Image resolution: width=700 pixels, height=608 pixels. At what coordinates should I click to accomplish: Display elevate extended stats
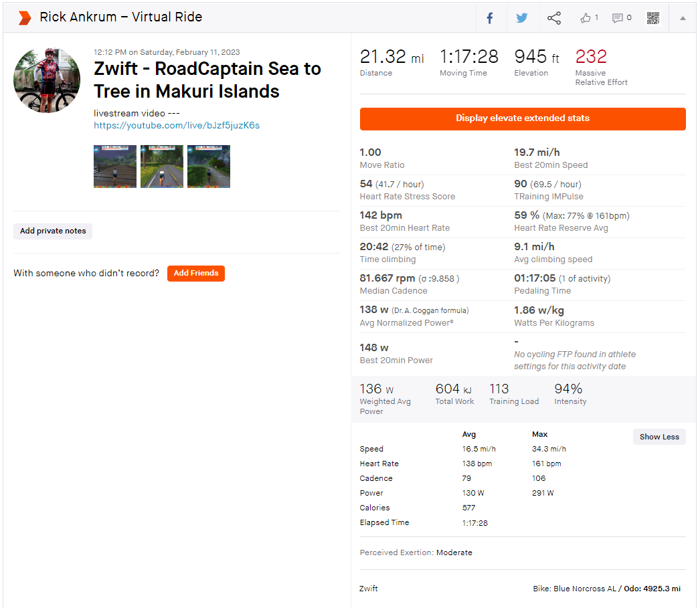click(523, 118)
